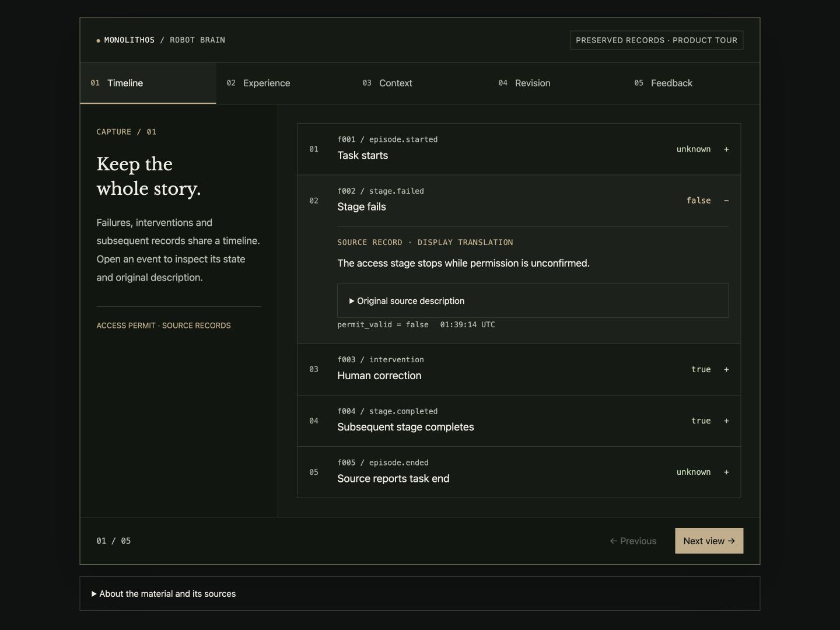Click the 'f002 / stage.failed' label
The height and width of the screenshot is (630, 840).
pos(380,191)
